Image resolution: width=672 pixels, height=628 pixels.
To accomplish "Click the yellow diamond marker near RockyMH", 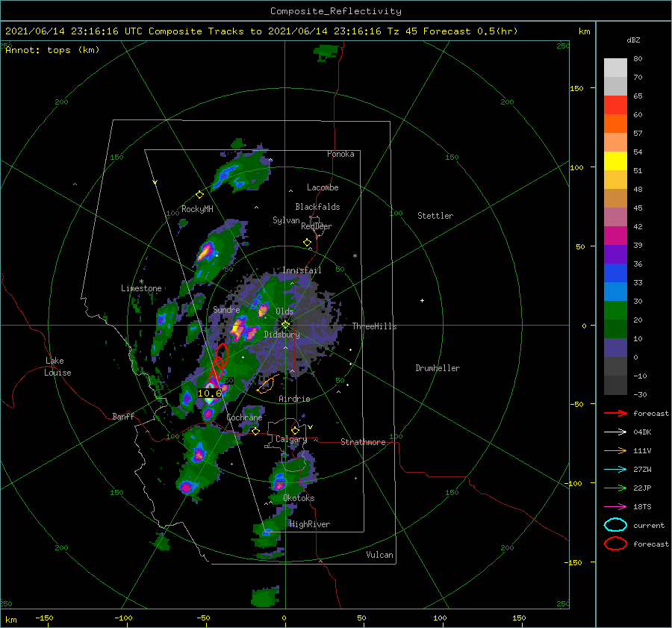I will [199, 195].
